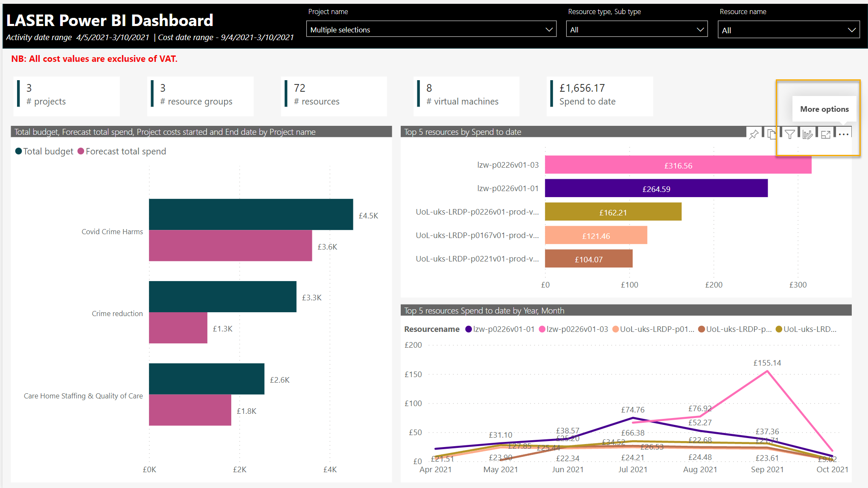Image resolution: width=868 pixels, height=488 pixels.
Task: Click the UoL-uks-LRDP-p0167v01-prod-v... axis label
Action: point(477,235)
